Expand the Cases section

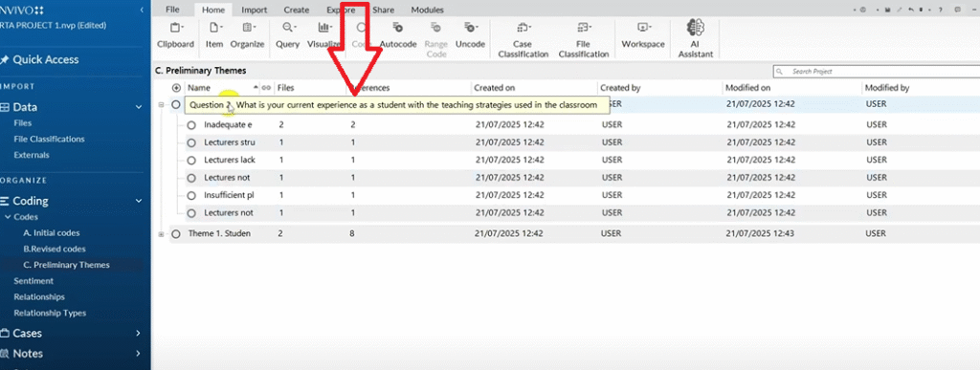point(138,333)
